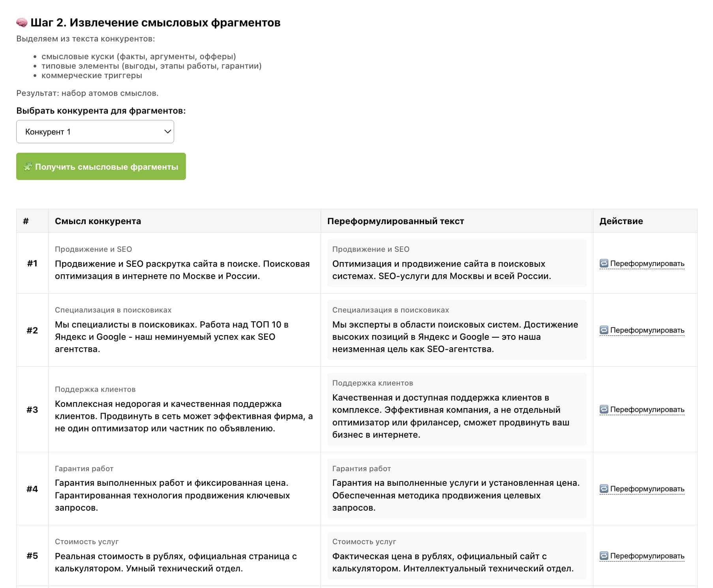Click the refresh icon in row #2

coord(604,330)
